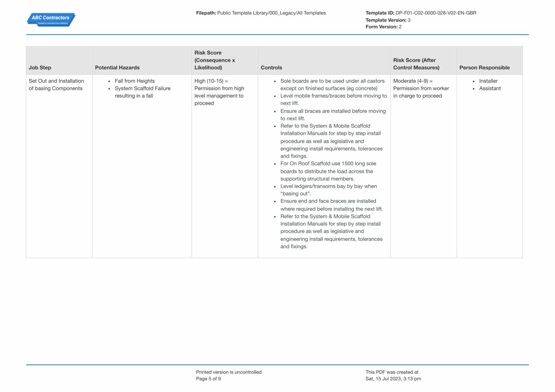Select the Job Step column header
Screen dimensions: 555x392
40,67
